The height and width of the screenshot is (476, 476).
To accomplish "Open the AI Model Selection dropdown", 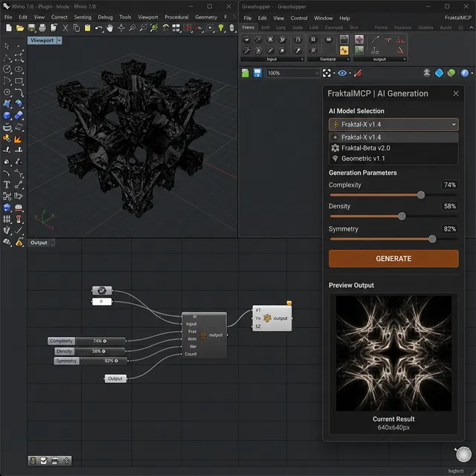I will pyautogui.click(x=393, y=124).
